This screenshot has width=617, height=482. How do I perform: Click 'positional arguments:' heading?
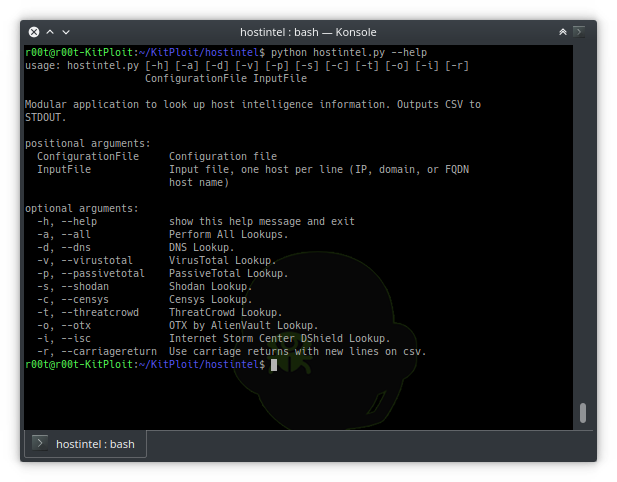point(88,143)
